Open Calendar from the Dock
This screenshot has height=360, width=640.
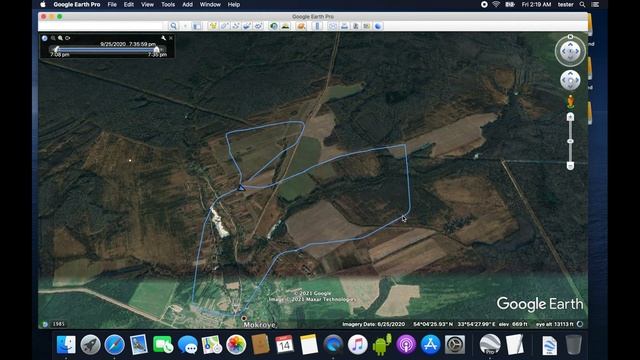284,345
